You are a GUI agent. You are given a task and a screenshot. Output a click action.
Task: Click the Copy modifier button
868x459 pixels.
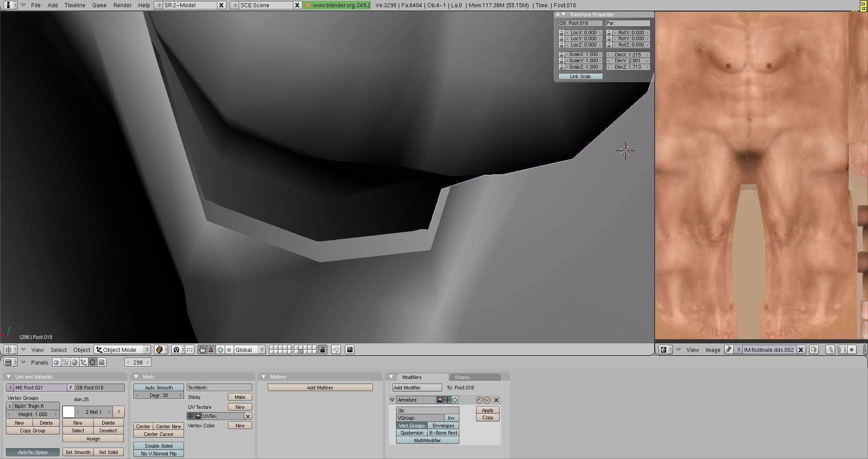[x=488, y=417]
